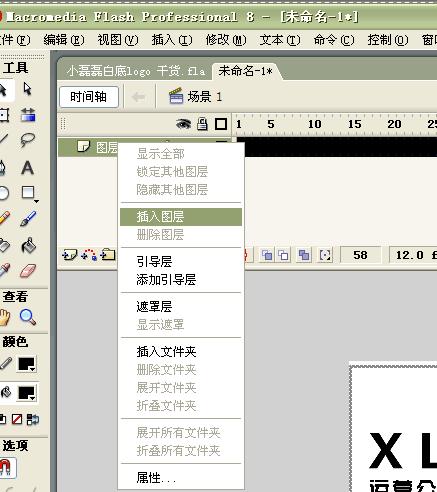The width and height of the screenshot is (437, 492).
Task: Choose 属性... in context menu
Action: point(181,478)
